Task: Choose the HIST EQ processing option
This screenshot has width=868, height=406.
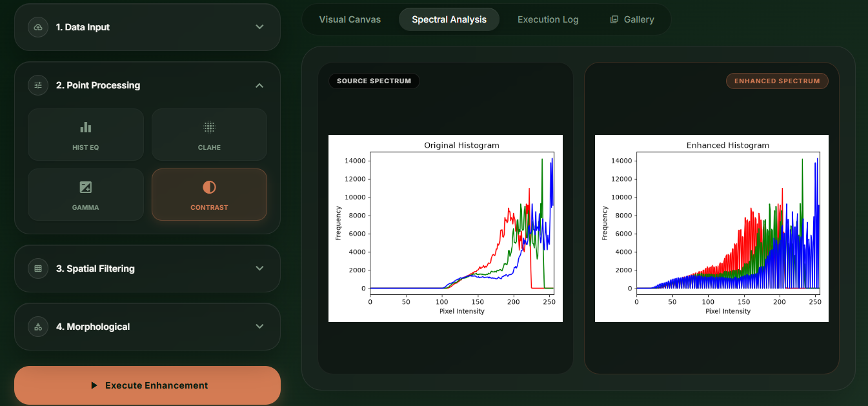Action: coord(86,134)
